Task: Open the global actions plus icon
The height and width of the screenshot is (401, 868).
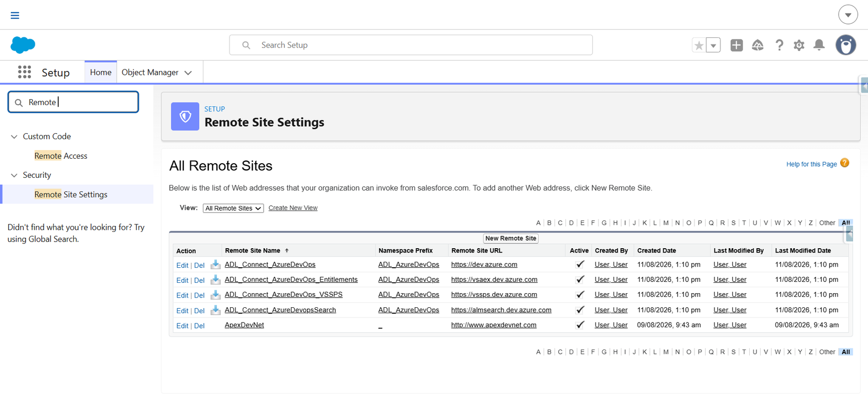Action: tap(736, 46)
